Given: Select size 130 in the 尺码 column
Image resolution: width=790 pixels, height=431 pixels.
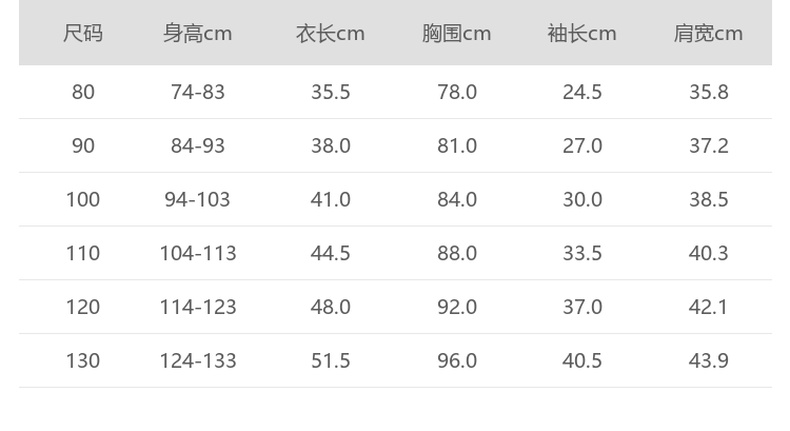Looking at the screenshot, I should pyautogui.click(x=83, y=361).
